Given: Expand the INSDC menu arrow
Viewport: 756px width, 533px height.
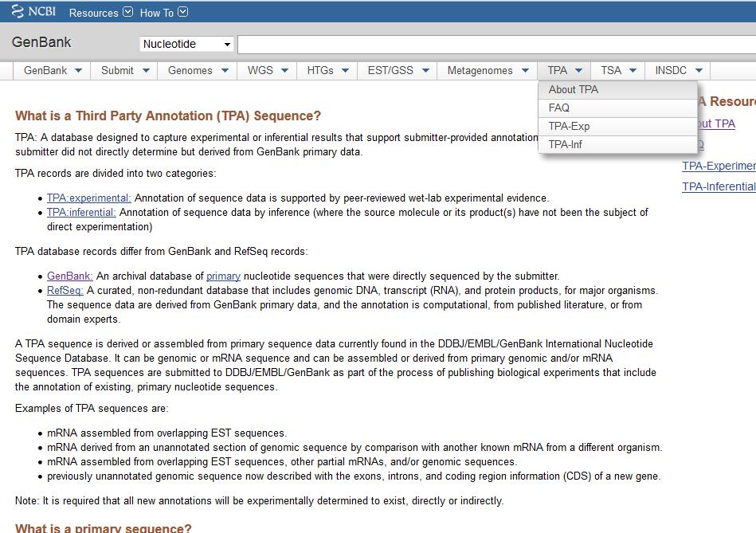Looking at the screenshot, I should 699,70.
